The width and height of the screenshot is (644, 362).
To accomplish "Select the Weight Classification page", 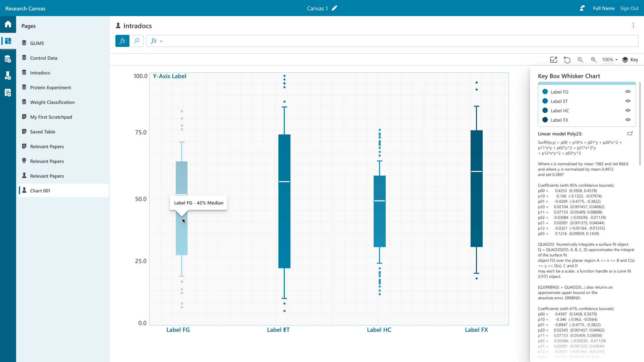I will point(52,102).
